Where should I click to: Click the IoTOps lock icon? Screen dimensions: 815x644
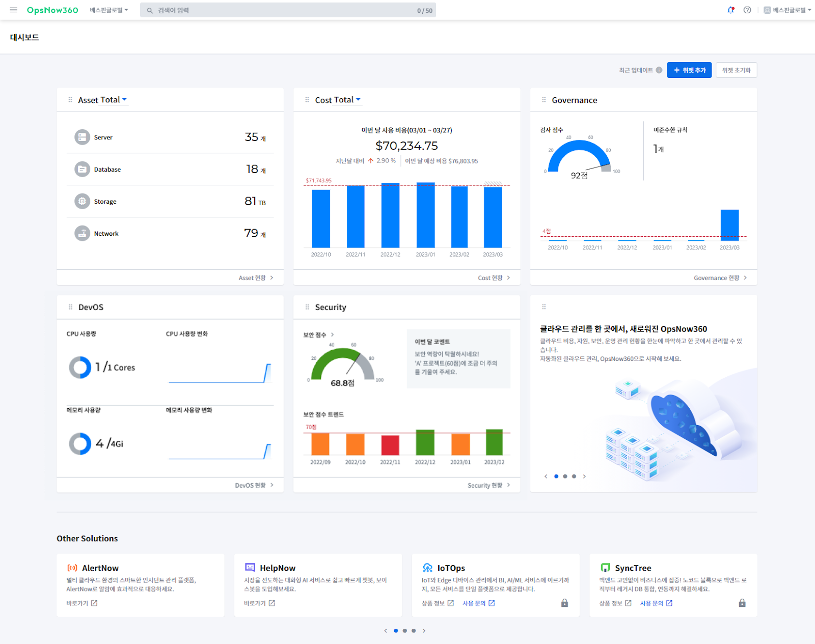(x=564, y=603)
